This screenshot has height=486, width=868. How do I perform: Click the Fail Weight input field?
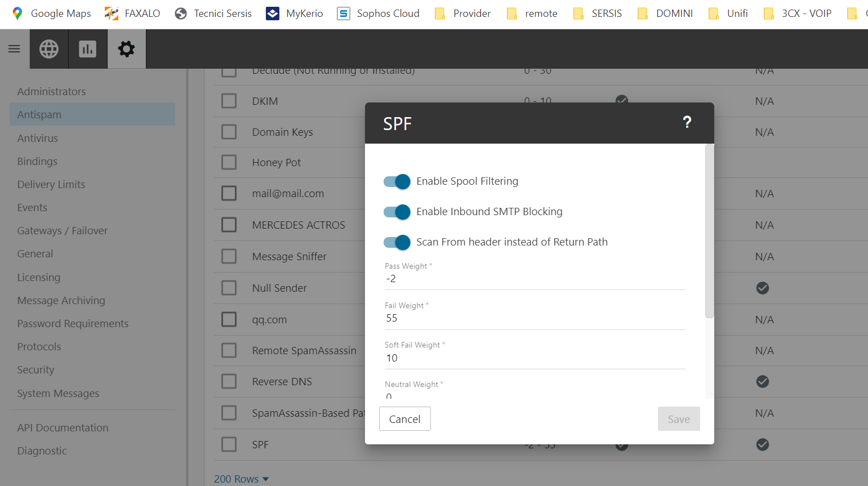tap(534, 318)
